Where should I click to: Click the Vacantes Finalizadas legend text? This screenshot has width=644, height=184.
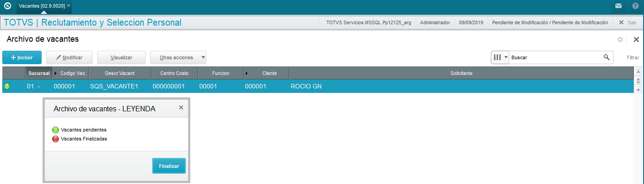(x=84, y=139)
